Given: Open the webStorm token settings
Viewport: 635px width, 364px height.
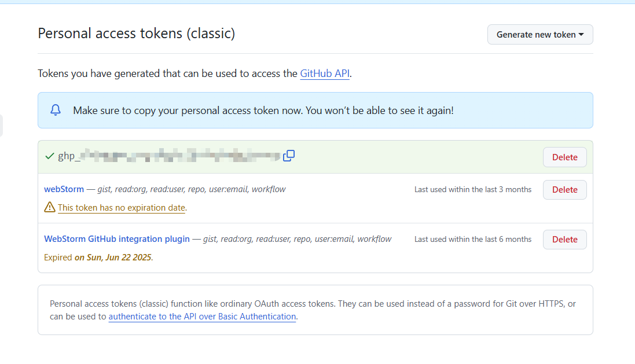Looking at the screenshot, I should pos(64,189).
